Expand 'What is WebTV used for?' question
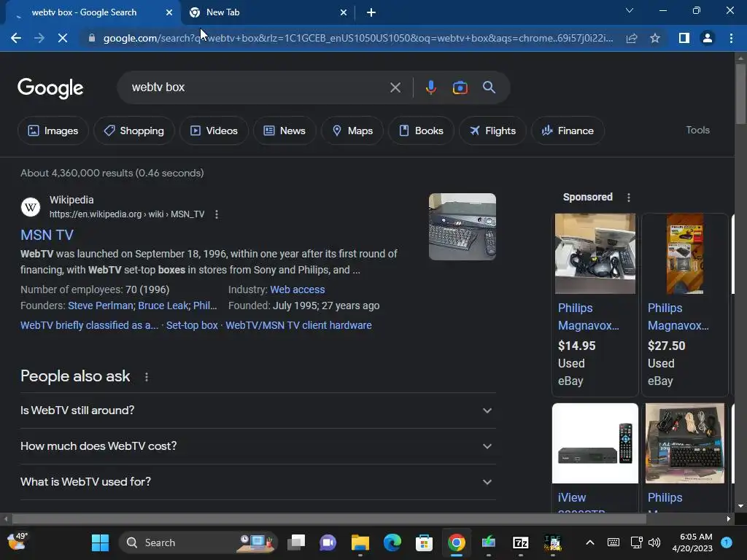Image resolution: width=747 pixels, height=560 pixels. (x=258, y=482)
